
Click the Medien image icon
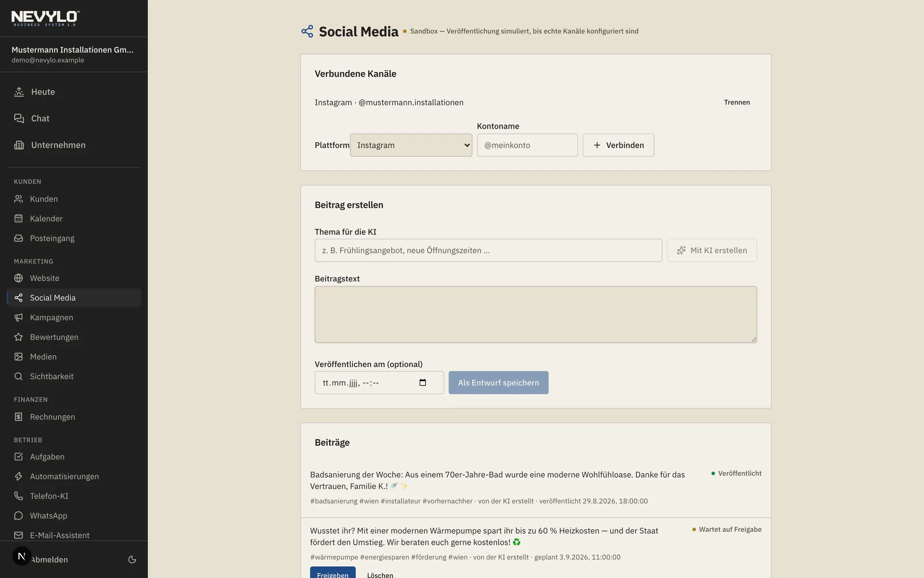pyautogui.click(x=18, y=357)
